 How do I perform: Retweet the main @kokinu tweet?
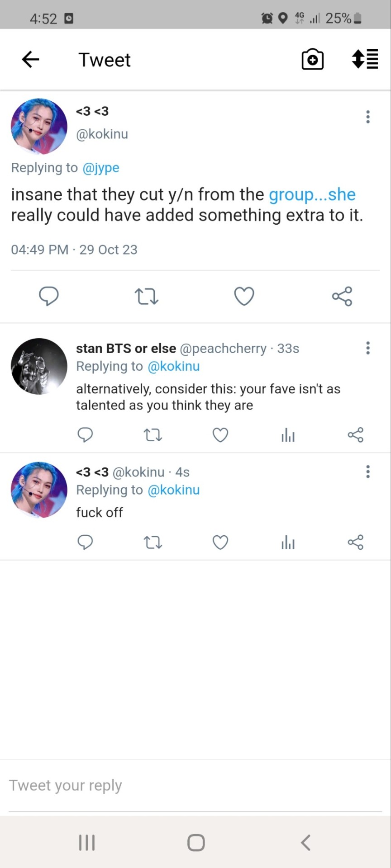coord(146,297)
